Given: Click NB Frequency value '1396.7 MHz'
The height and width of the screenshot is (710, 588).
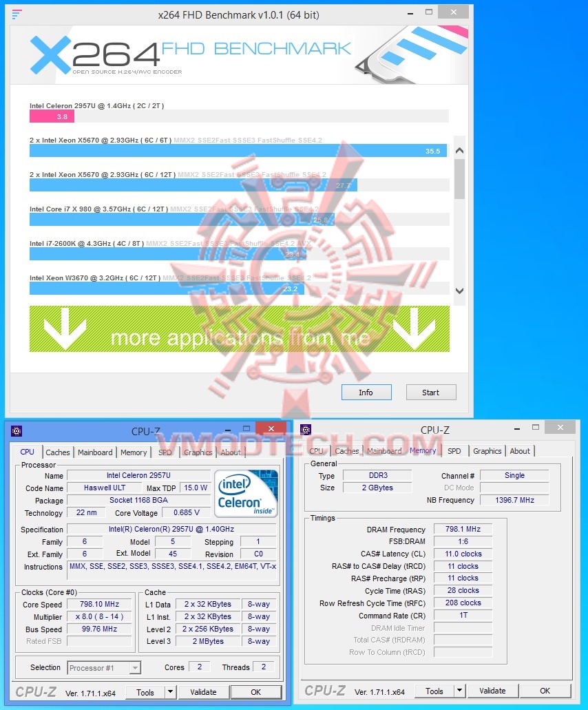Looking at the screenshot, I should (514, 501).
